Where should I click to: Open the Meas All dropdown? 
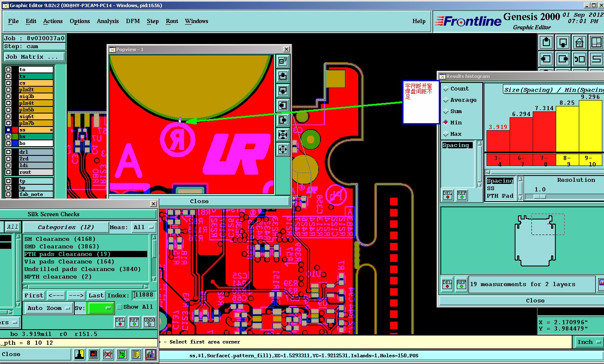click(143, 227)
